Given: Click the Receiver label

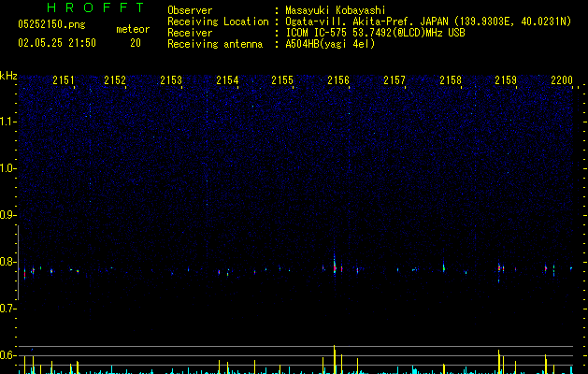Looking at the screenshot, I should (x=190, y=33).
